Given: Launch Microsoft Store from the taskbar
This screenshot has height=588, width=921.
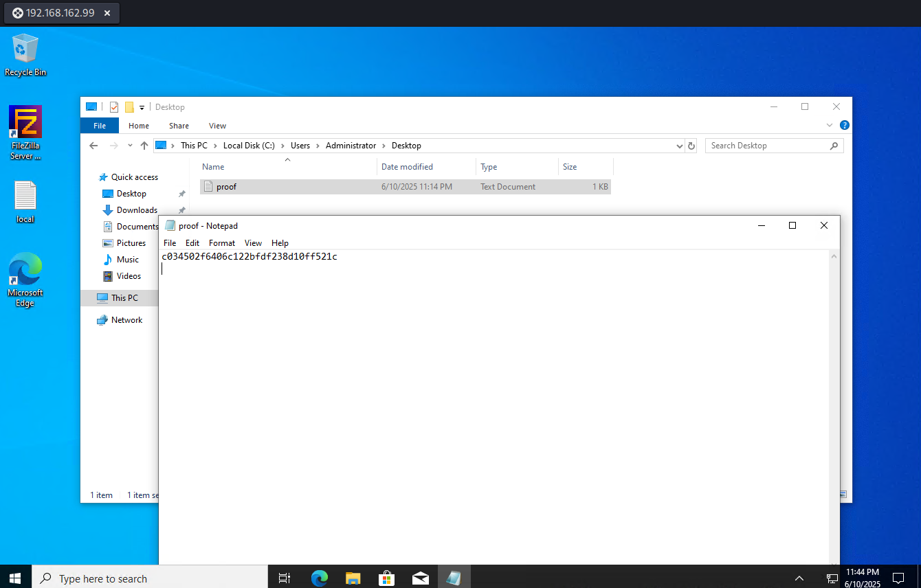Looking at the screenshot, I should click(386, 578).
